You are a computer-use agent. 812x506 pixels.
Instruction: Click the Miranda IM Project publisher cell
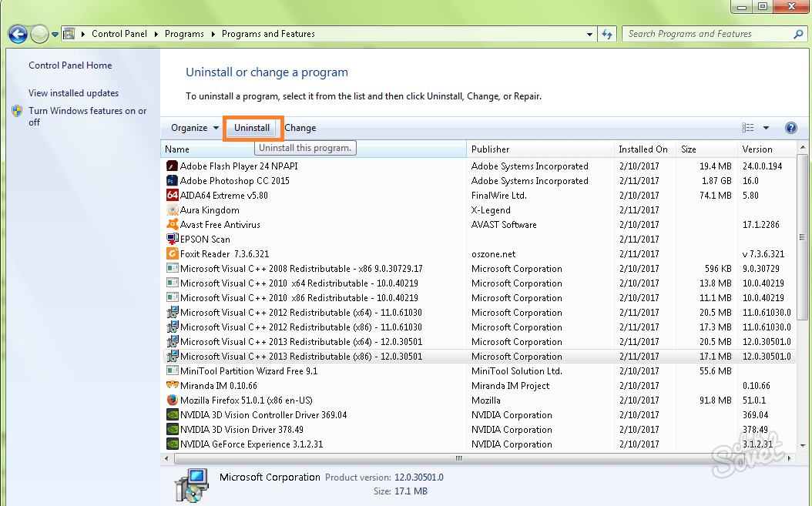(x=510, y=385)
